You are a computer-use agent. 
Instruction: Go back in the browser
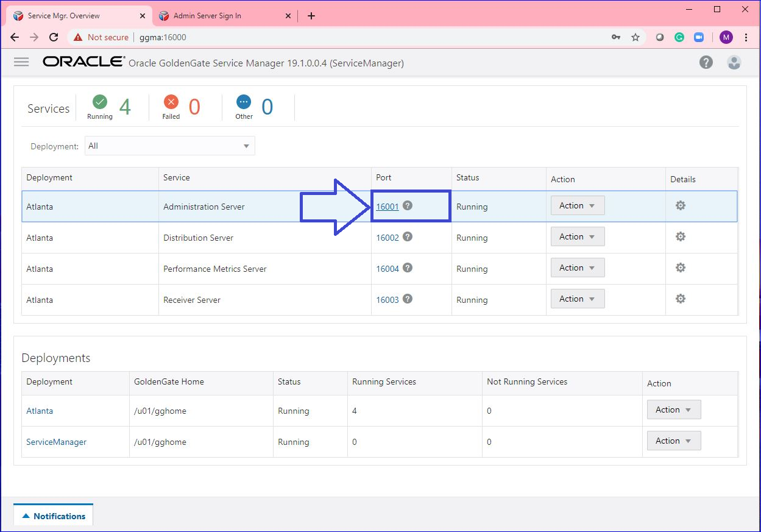point(15,37)
